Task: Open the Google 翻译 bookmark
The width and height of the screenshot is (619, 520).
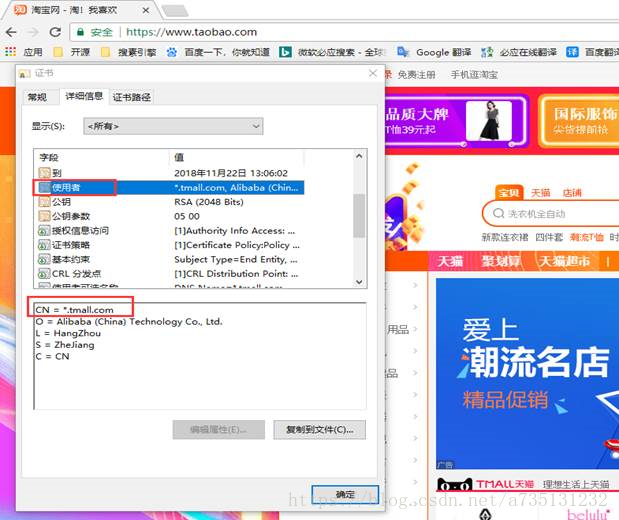Action: pyautogui.click(x=434, y=52)
